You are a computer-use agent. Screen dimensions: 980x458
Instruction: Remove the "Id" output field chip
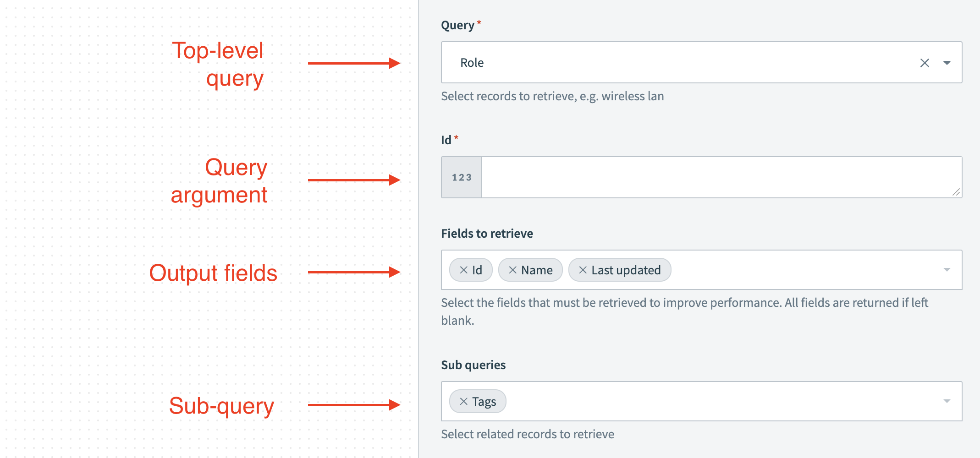[x=463, y=270]
